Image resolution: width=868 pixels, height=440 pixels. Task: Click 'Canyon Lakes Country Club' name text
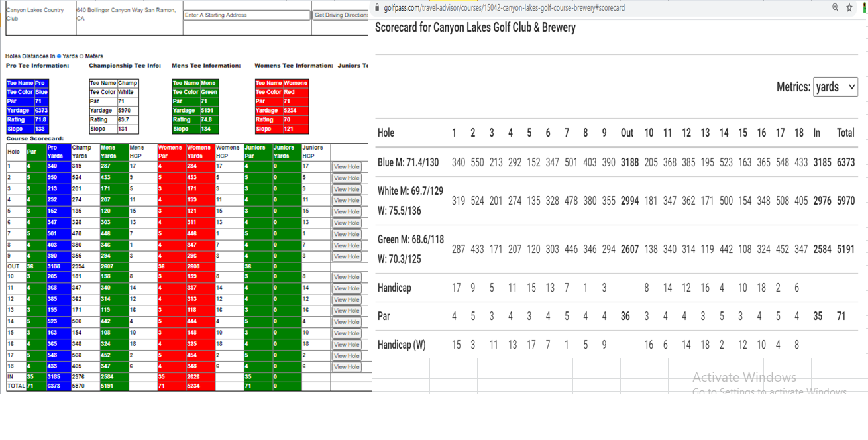[x=35, y=14]
